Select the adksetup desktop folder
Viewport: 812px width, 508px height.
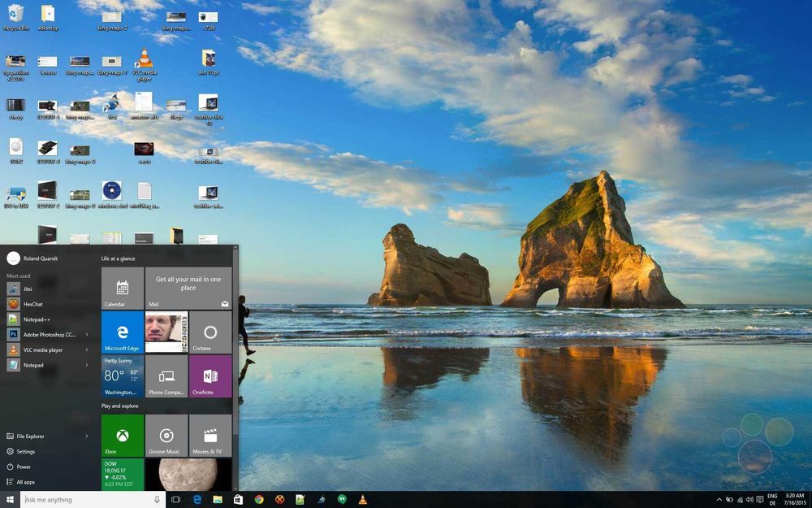point(48,17)
